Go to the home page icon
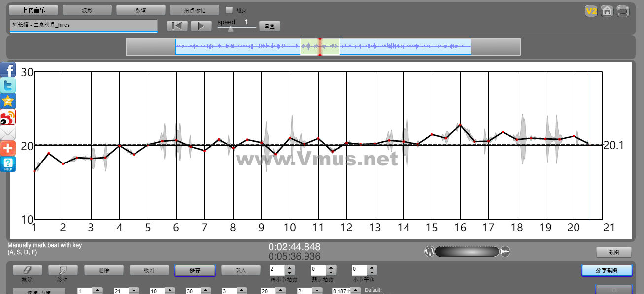Image resolution: width=644 pixels, height=294 pixels. pos(607,11)
